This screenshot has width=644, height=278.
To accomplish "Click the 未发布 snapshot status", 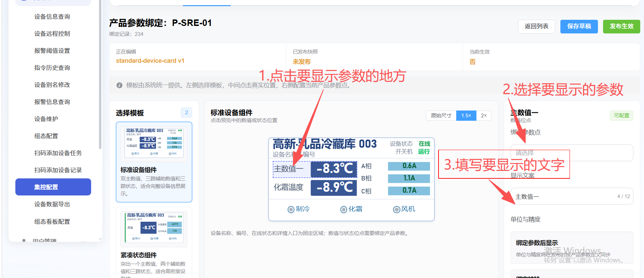I will click(302, 62).
